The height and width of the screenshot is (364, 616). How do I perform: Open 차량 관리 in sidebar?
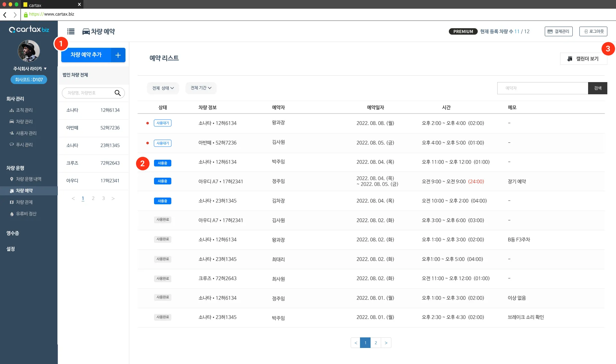click(x=24, y=122)
